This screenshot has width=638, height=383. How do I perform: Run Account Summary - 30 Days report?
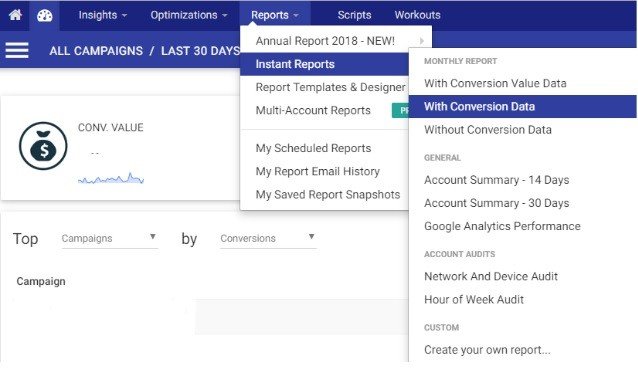click(496, 203)
